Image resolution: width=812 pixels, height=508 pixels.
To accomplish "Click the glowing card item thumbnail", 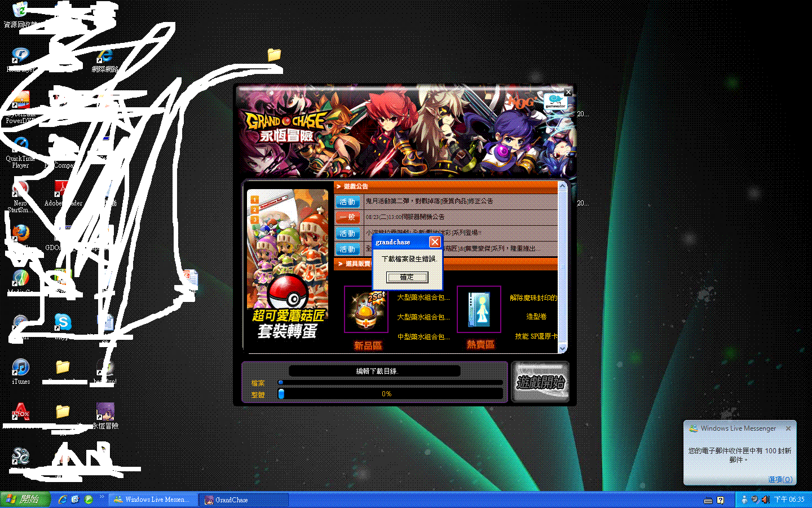I will [479, 309].
